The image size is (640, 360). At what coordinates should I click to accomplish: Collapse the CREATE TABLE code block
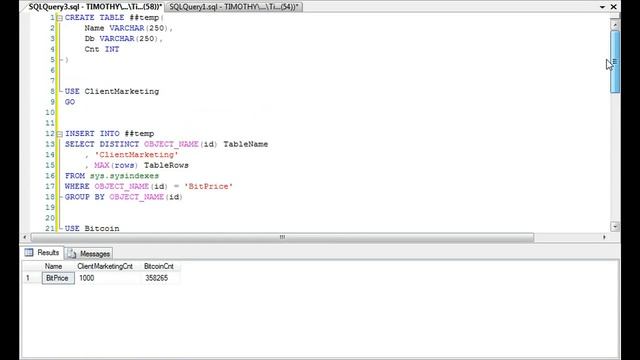[x=60, y=18]
